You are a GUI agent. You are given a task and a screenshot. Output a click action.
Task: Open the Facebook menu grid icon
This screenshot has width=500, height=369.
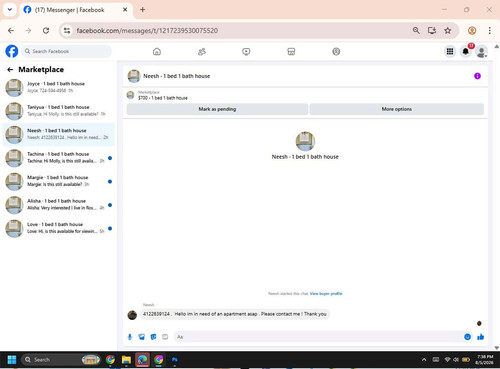pyautogui.click(x=450, y=51)
